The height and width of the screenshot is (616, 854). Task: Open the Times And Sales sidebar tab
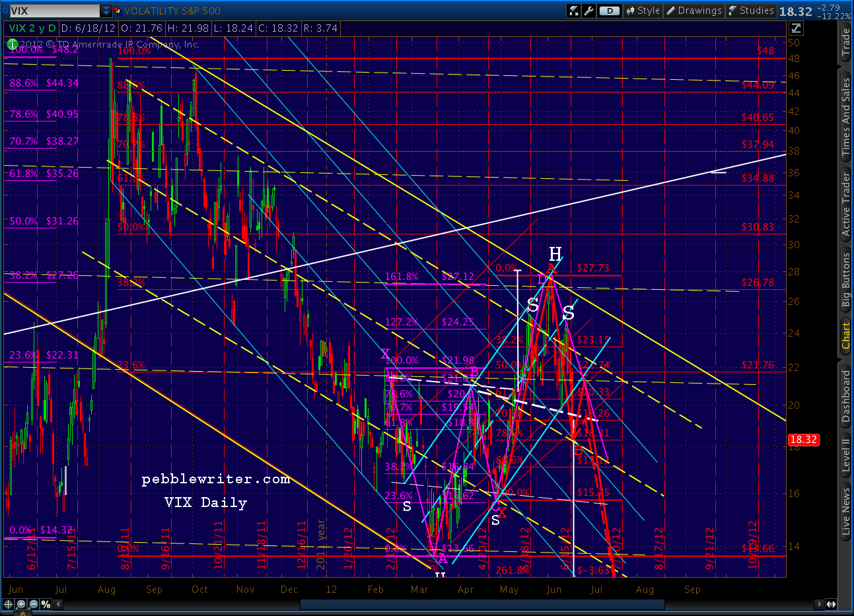point(845,116)
